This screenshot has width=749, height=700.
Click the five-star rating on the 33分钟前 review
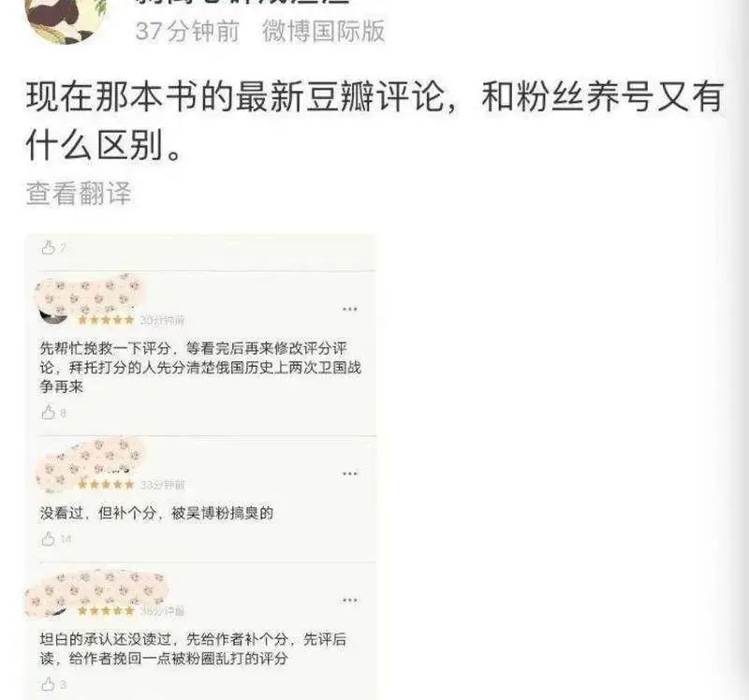coord(106,485)
